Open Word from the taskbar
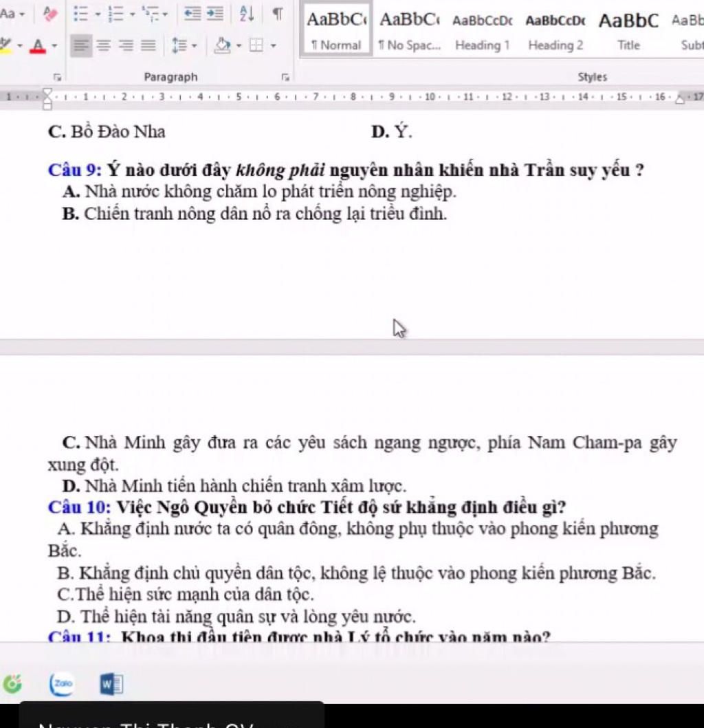Screen dimensions: 704x728 point(111,685)
